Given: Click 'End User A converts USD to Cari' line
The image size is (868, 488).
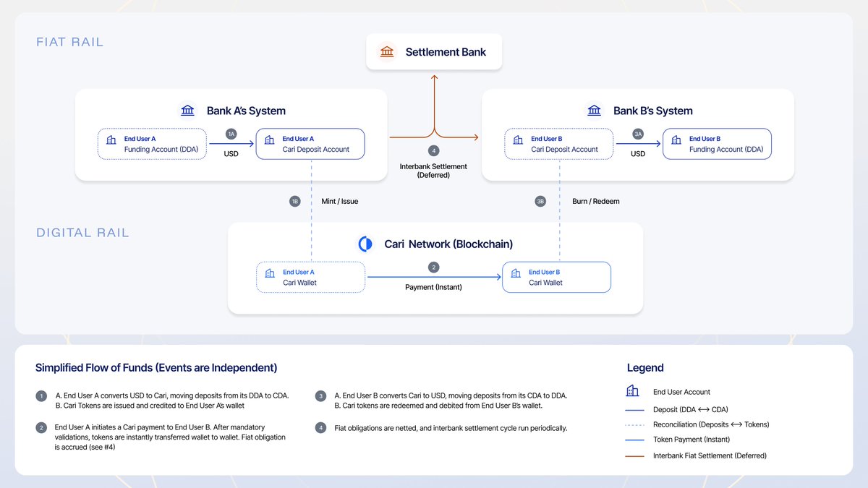Looking at the screenshot, I should (x=173, y=396).
